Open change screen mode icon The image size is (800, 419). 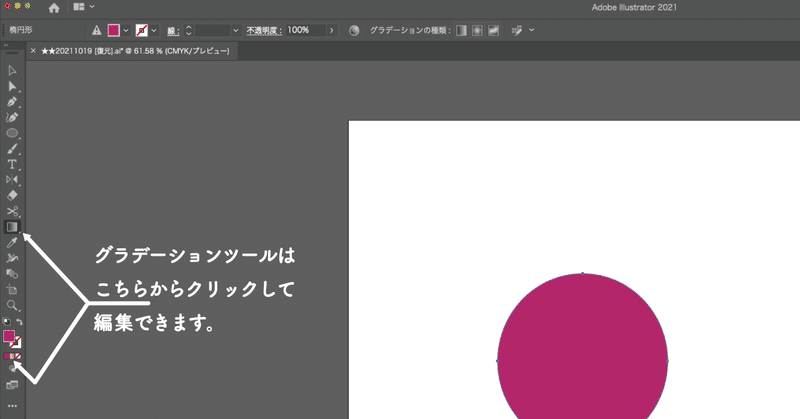point(12,385)
